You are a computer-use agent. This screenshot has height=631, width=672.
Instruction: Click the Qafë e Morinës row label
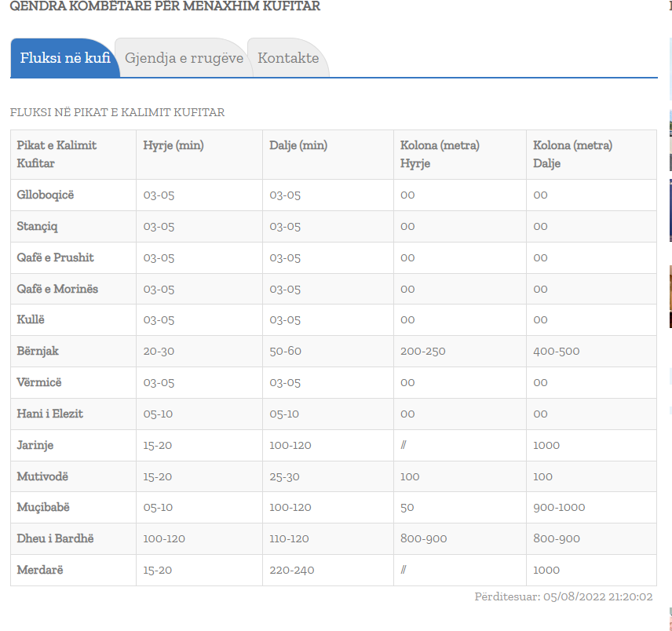click(x=57, y=289)
